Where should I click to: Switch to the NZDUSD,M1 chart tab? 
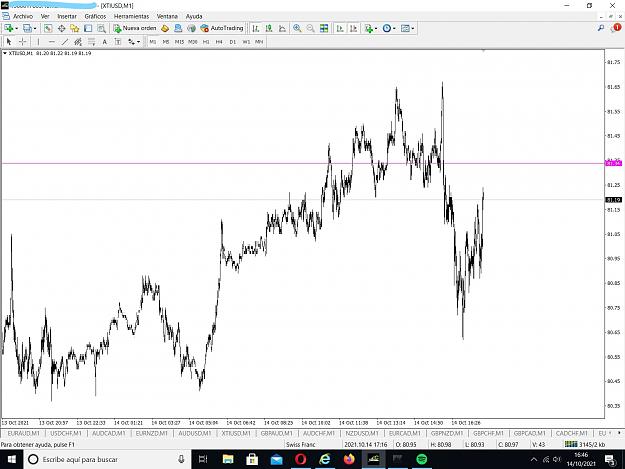tap(362, 433)
